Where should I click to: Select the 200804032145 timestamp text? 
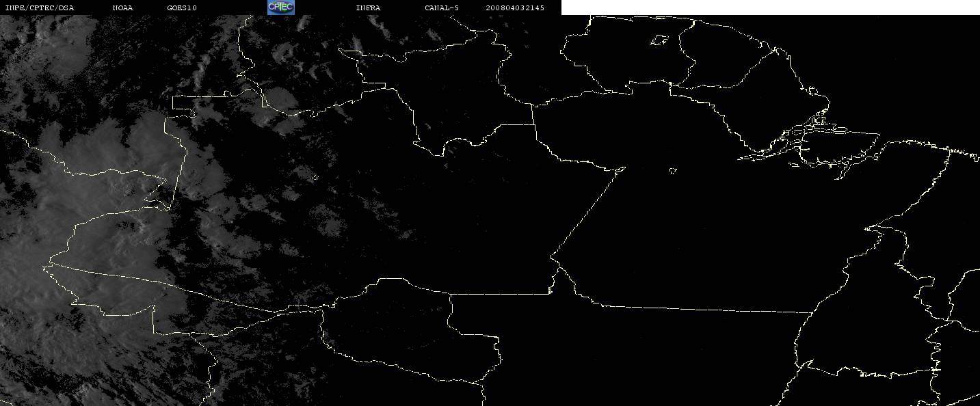pyautogui.click(x=515, y=8)
